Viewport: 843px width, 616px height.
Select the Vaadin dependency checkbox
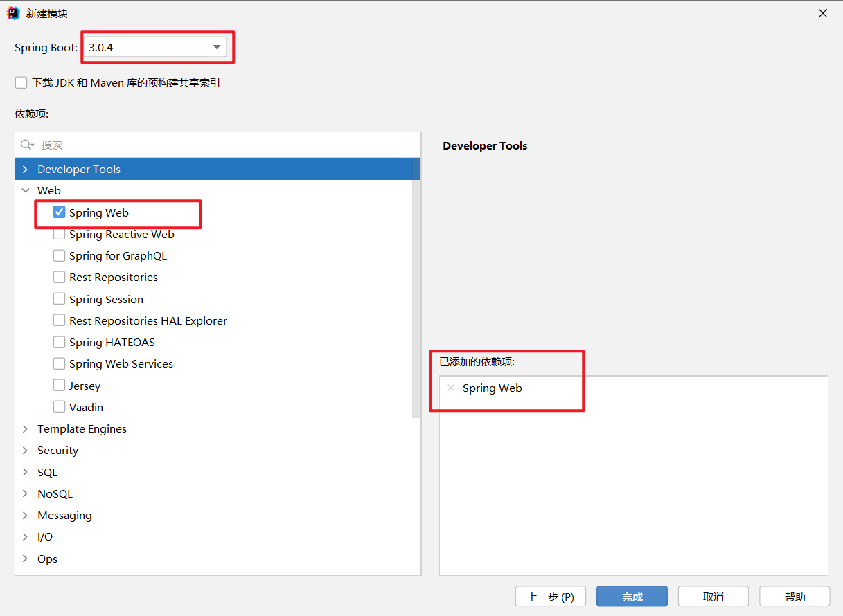60,407
